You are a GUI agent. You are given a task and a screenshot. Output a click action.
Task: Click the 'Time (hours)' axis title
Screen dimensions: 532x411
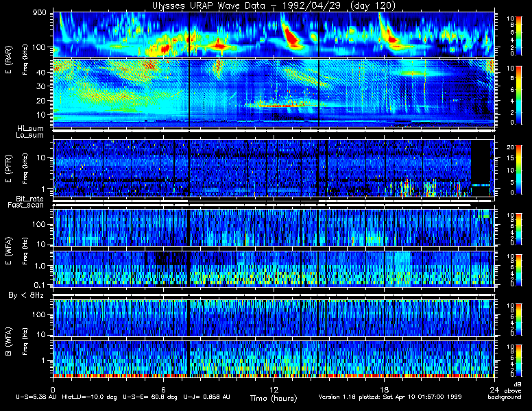274,399
